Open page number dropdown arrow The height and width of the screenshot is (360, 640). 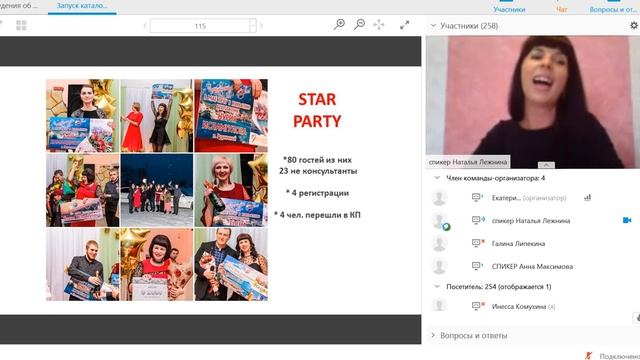pos(253,26)
